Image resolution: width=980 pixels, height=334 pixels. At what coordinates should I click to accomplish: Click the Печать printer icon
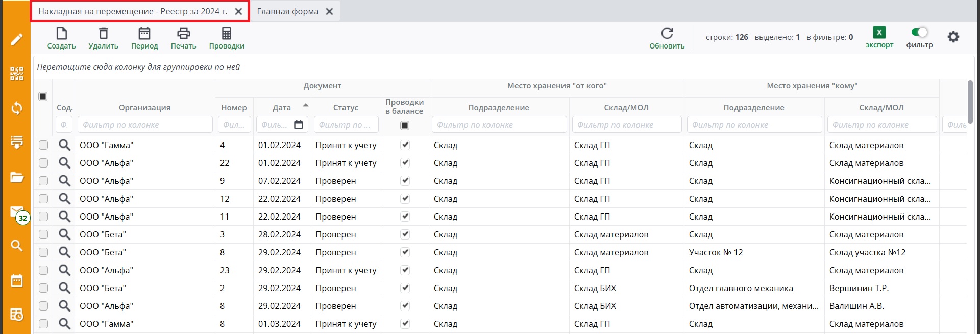pos(183,34)
